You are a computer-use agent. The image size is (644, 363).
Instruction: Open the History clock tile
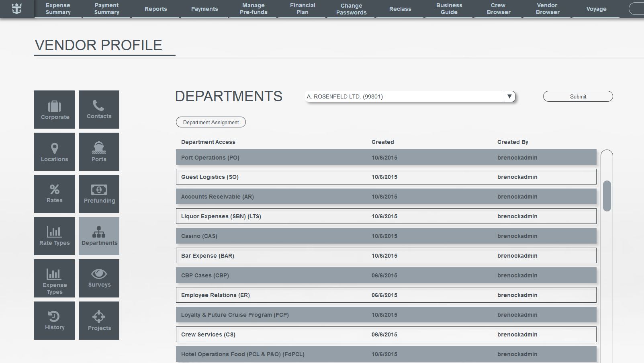click(54, 320)
